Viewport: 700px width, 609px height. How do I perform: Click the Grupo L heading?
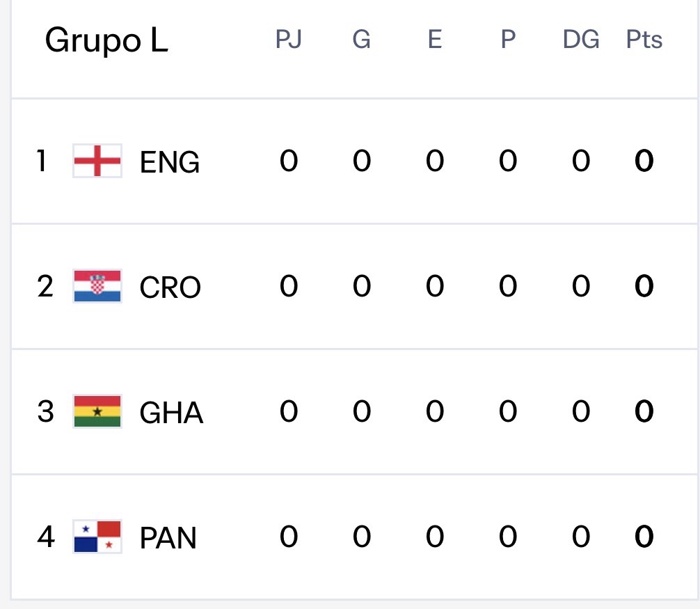pyautogui.click(x=106, y=41)
